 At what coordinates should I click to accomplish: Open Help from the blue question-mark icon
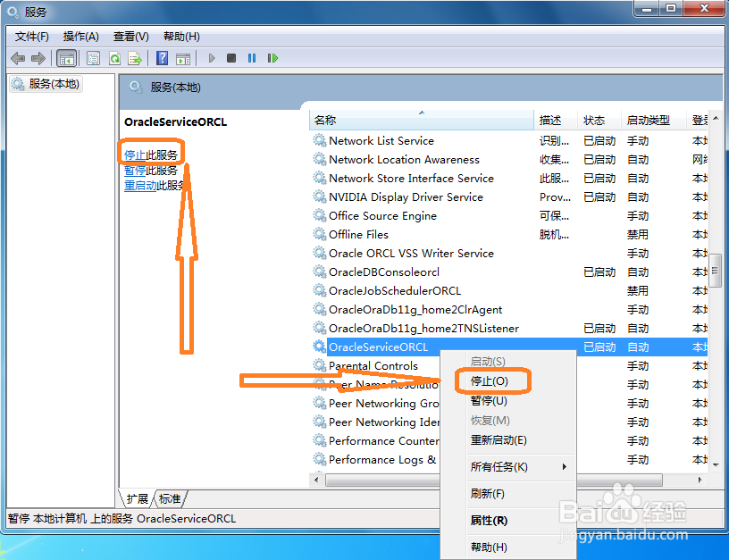click(x=163, y=59)
